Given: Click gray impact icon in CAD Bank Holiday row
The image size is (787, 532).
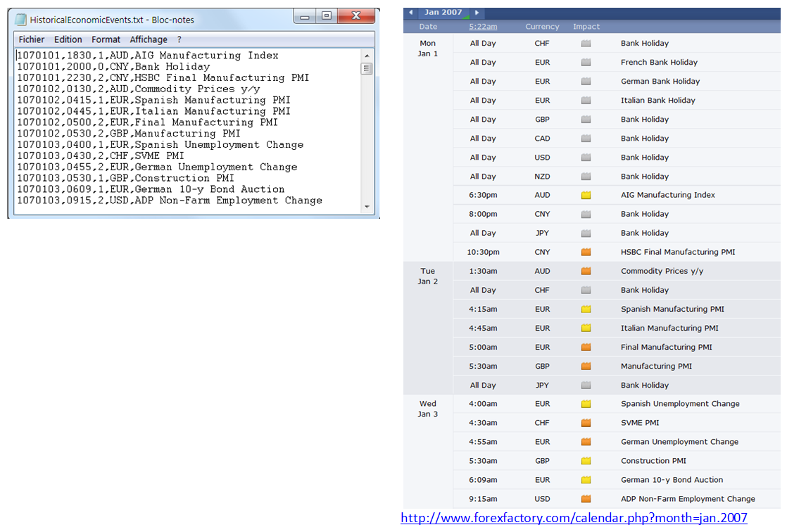Looking at the screenshot, I should point(586,139).
